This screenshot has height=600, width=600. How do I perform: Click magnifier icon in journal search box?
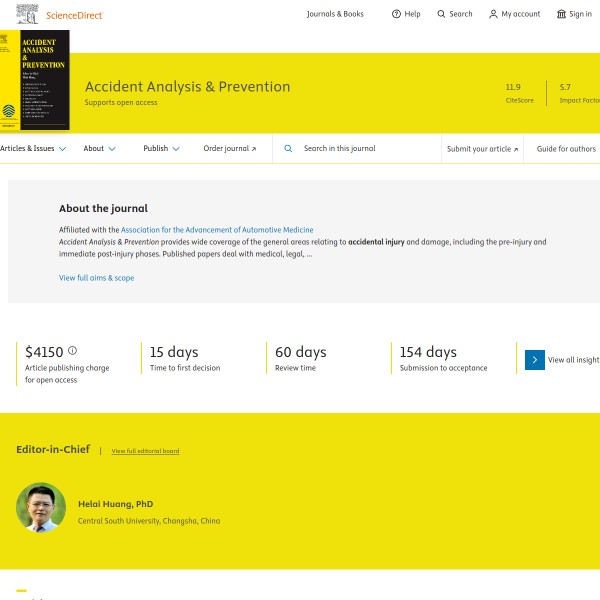click(288, 149)
